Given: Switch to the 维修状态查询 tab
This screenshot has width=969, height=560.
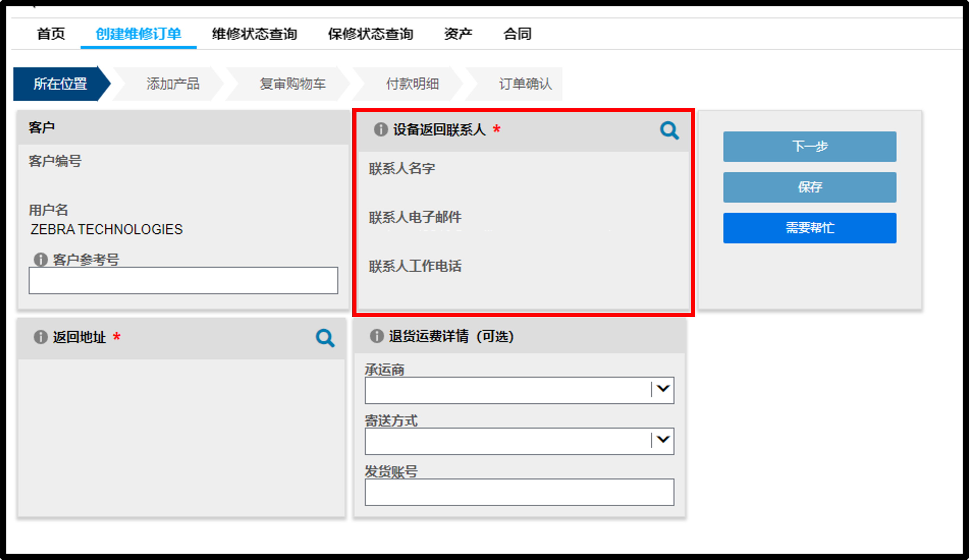Looking at the screenshot, I should click(254, 34).
